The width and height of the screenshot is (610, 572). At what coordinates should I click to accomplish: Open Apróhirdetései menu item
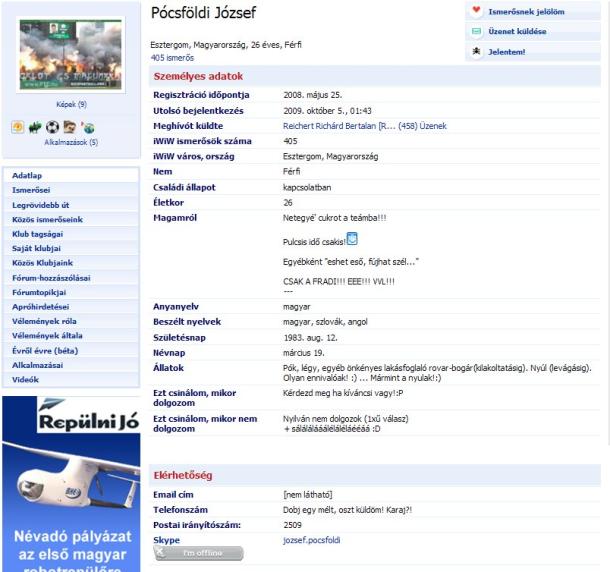click(71, 307)
